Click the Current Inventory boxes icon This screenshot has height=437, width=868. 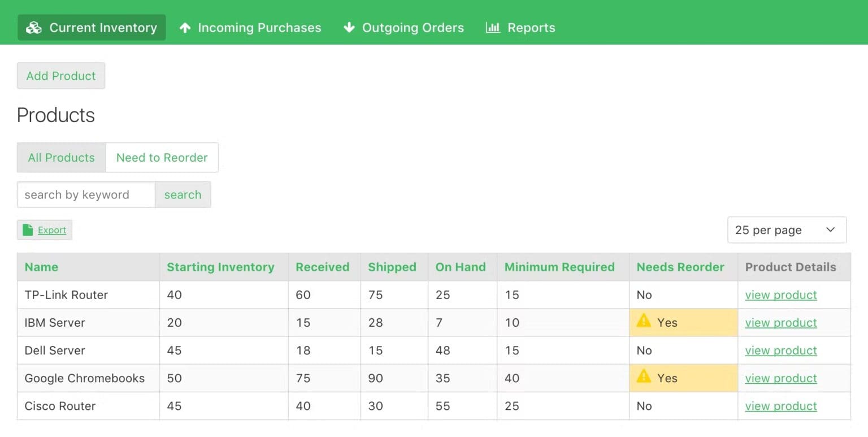pyautogui.click(x=34, y=27)
